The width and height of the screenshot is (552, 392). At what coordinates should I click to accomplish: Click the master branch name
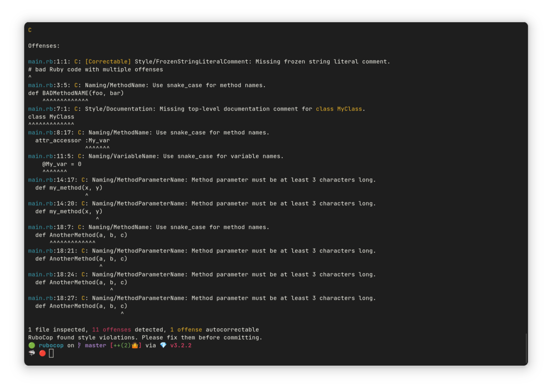tap(96, 345)
